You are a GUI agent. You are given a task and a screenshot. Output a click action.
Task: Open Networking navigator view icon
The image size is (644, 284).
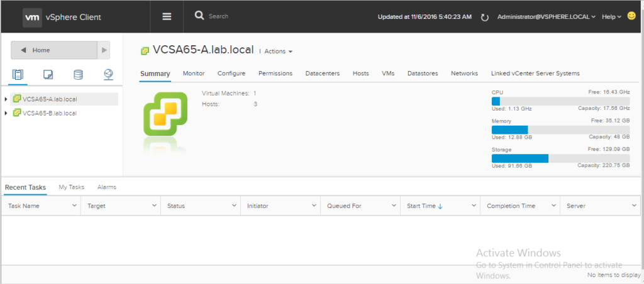click(108, 75)
